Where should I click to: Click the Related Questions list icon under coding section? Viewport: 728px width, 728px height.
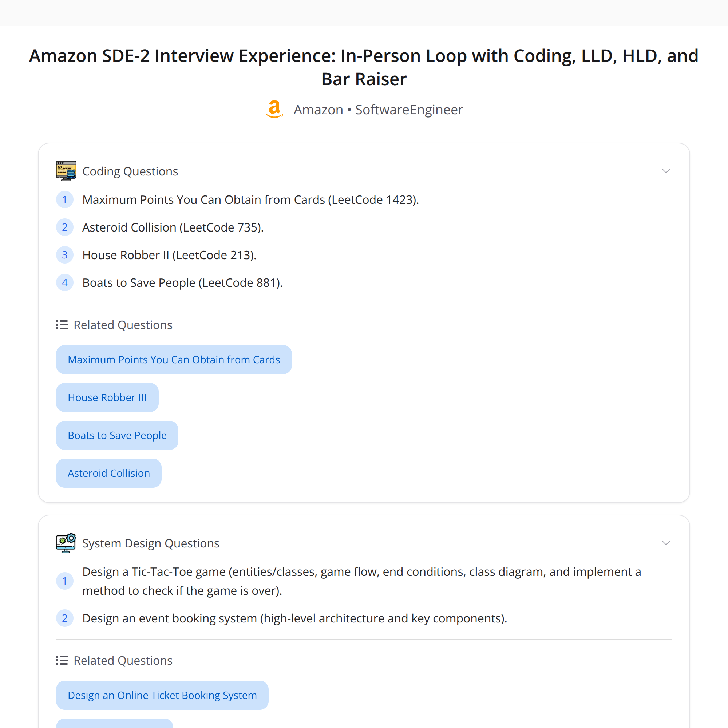pos(62,324)
